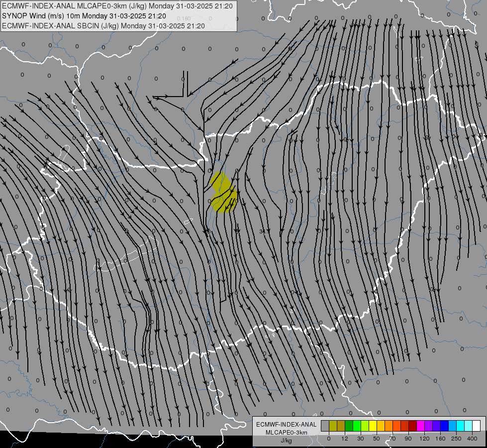This screenshot has height=448, width=487.
Task: Click the 160 tick label on the legend scale
Action: point(440,439)
